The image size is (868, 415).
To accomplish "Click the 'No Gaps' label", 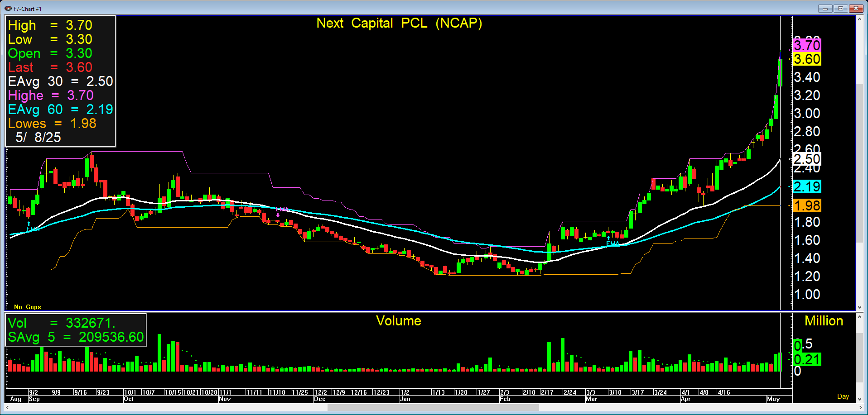I will tap(28, 307).
